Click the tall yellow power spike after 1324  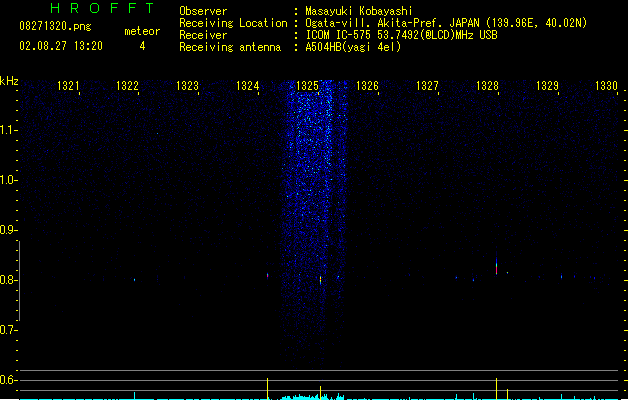click(268, 388)
